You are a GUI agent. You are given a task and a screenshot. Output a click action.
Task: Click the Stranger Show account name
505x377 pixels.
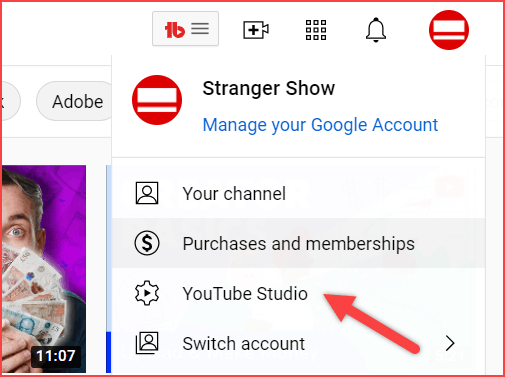pos(269,89)
